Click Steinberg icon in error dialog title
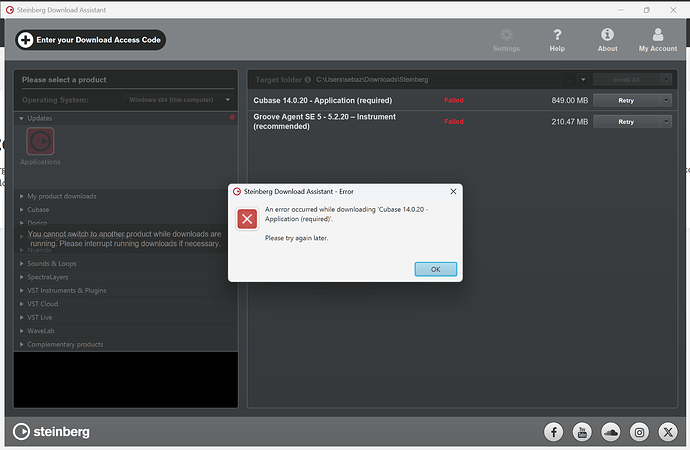690x450 pixels. 237,191
